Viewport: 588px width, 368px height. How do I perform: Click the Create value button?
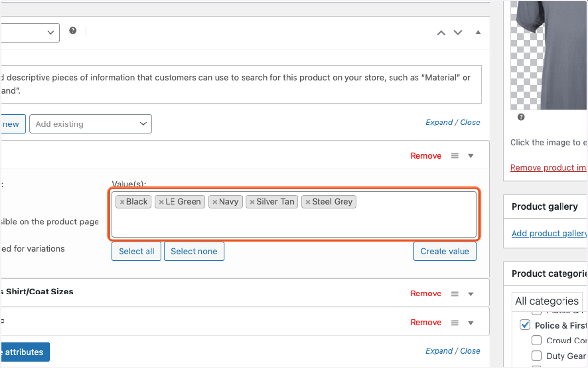(x=445, y=251)
